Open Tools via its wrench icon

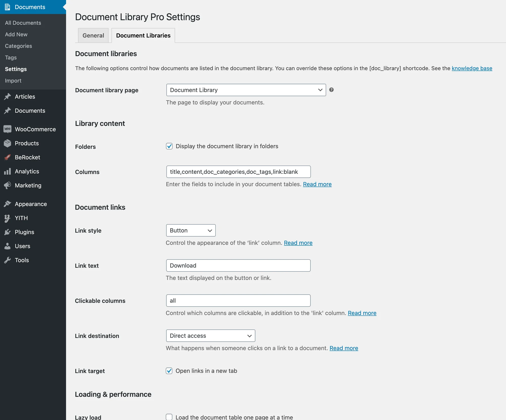point(7,260)
